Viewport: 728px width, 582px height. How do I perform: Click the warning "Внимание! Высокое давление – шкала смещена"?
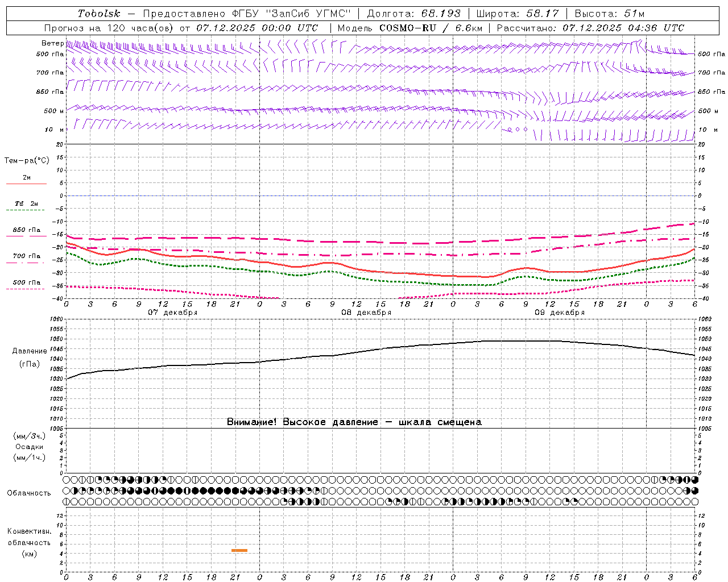354,422
